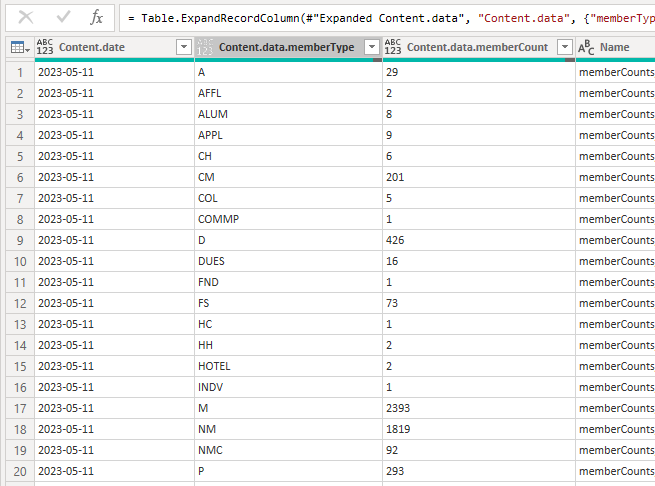Select row number 17
655x486 pixels.
(x=17, y=408)
